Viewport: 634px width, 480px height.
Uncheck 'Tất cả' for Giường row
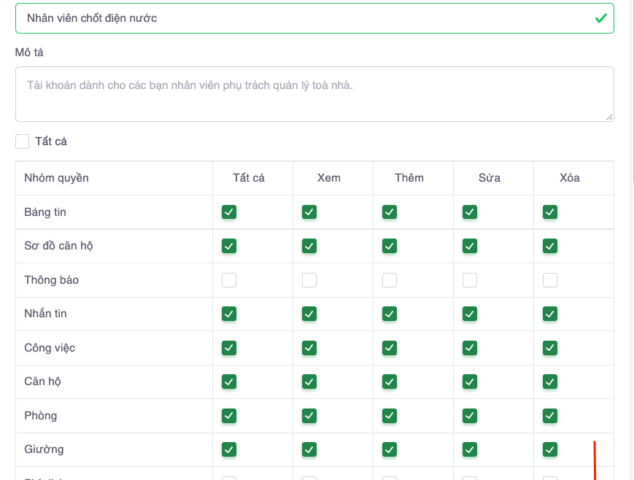(x=229, y=449)
